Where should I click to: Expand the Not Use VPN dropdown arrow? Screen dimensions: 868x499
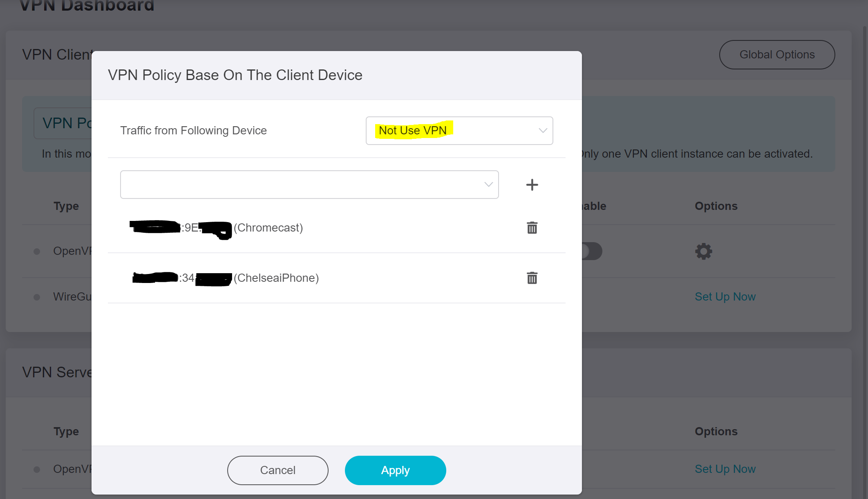[x=543, y=131]
